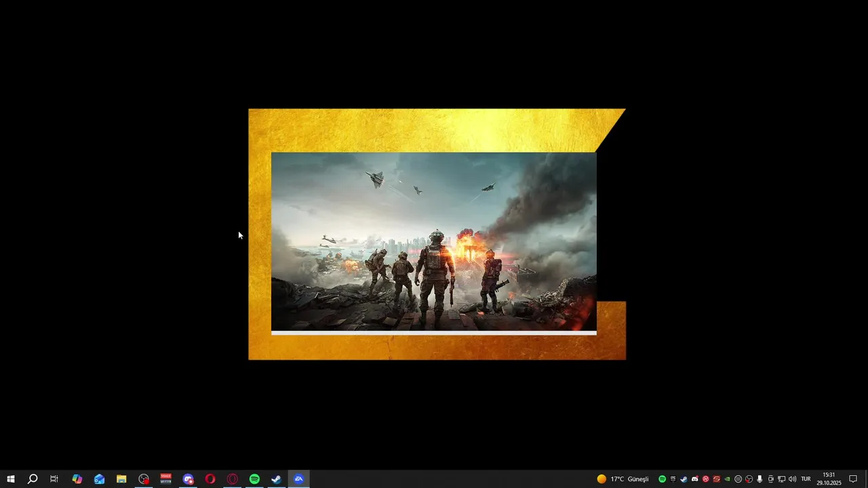Open the Opera GX taskbar icon
The height and width of the screenshot is (488, 868).
(x=233, y=479)
